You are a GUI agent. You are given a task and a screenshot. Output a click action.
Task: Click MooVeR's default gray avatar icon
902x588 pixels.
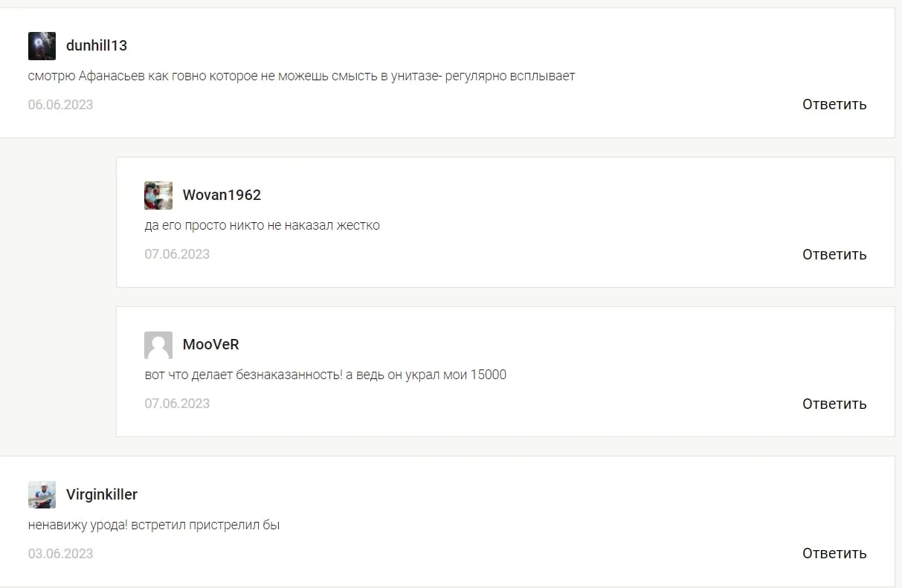coord(158,345)
